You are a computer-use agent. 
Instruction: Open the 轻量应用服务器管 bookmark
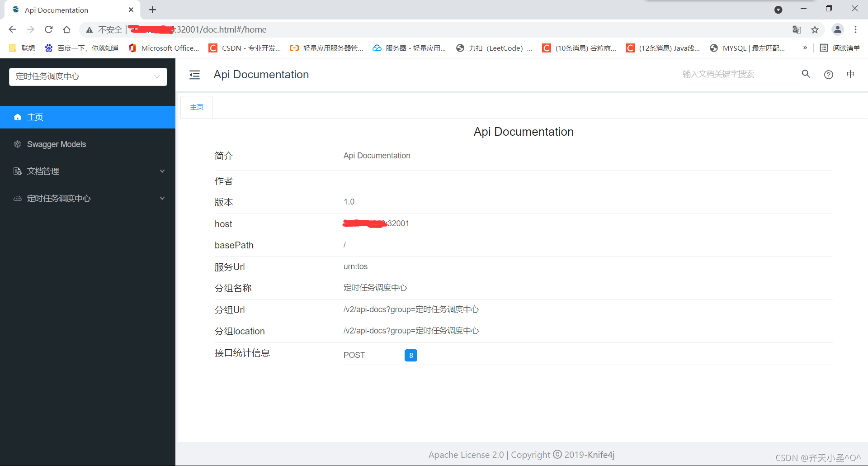[x=326, y=48]
